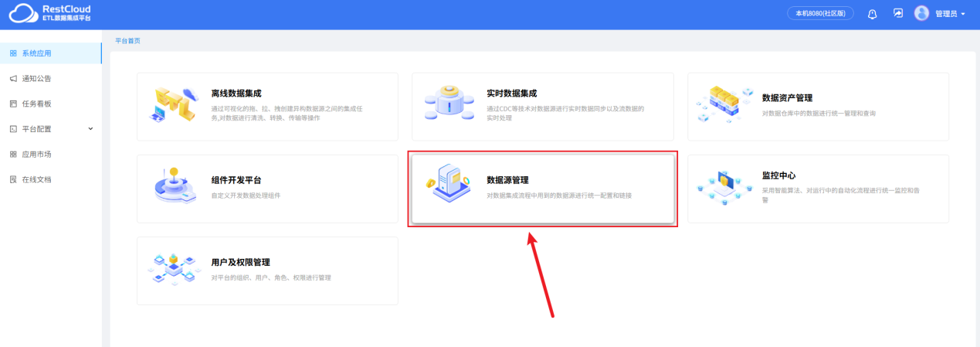Click description text under 监控中心
The image size is (980, 347).
point(840,195)
